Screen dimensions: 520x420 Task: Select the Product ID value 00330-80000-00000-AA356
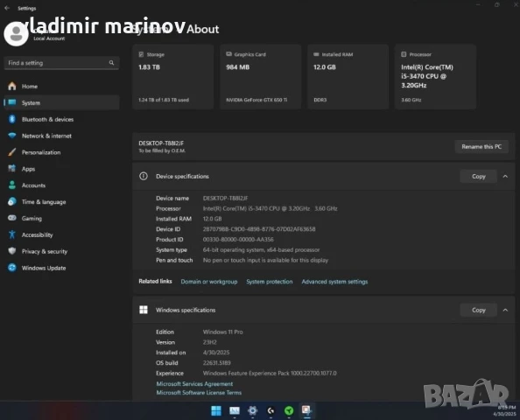238,240
